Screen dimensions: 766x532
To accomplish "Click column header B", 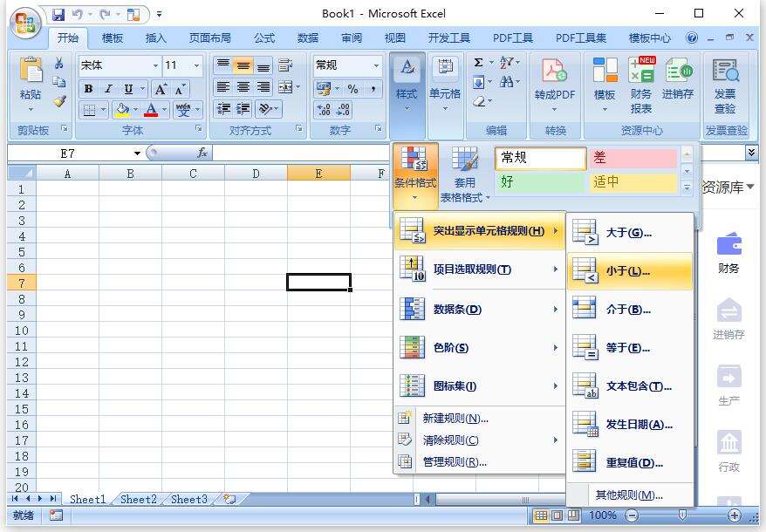I will pos(131,174).
